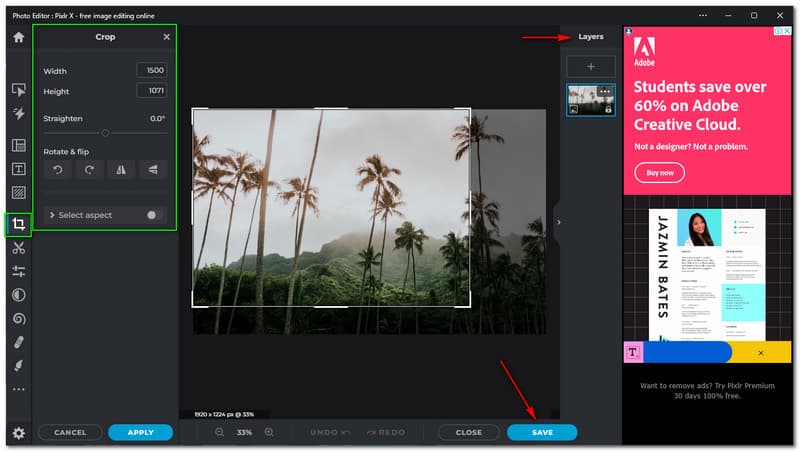The image size is (800, 452).
Task: Flip the image horizontally
Action: pos(121,170)
